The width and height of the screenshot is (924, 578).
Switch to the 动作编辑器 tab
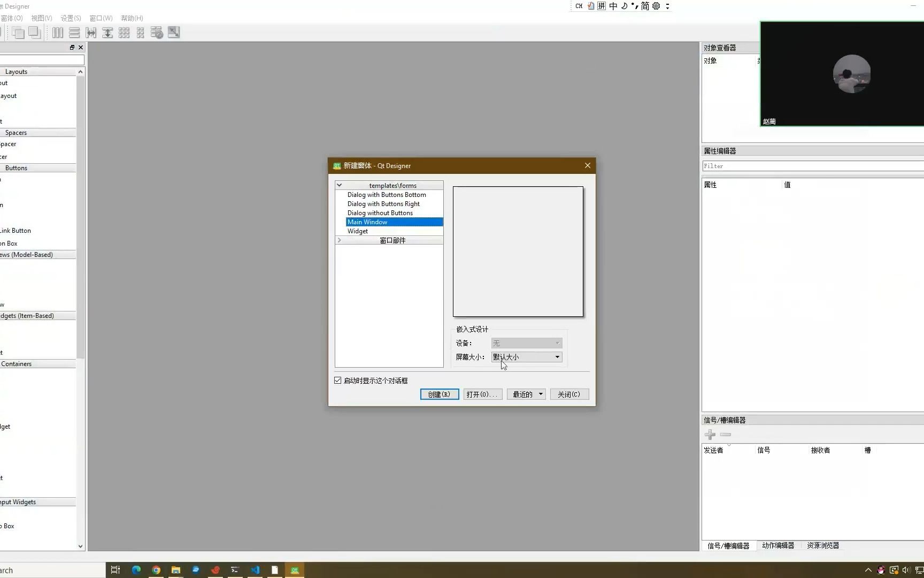pos(778,546)
